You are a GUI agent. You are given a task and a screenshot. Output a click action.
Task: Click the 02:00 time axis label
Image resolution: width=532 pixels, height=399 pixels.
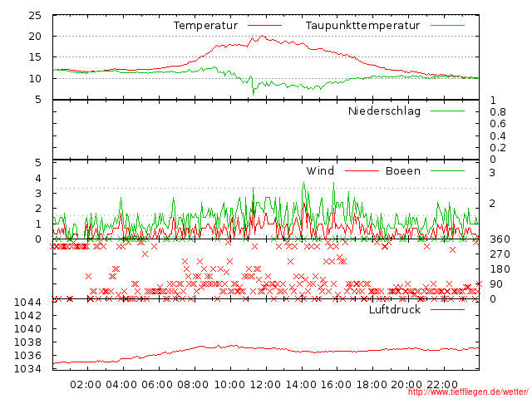[x=86, y=385]
